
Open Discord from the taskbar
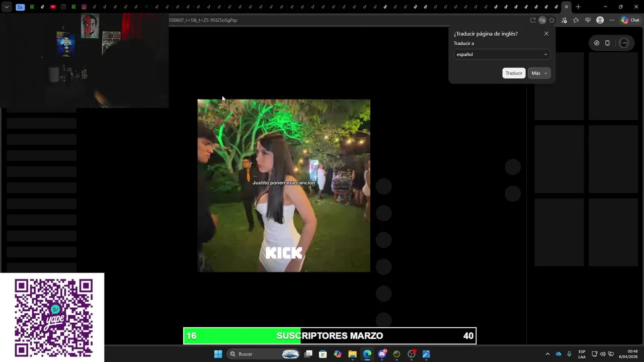(x=382, y=354)
